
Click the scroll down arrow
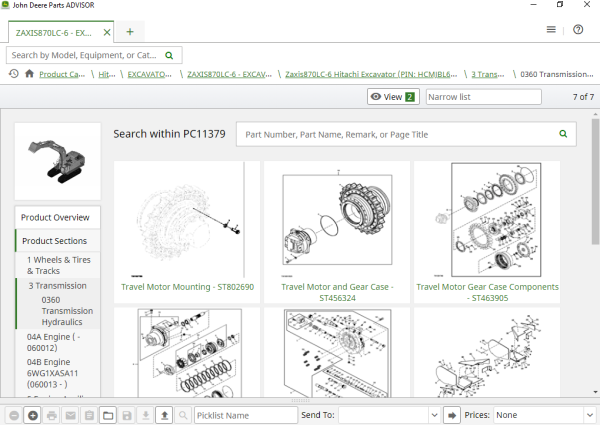point(595,392)
